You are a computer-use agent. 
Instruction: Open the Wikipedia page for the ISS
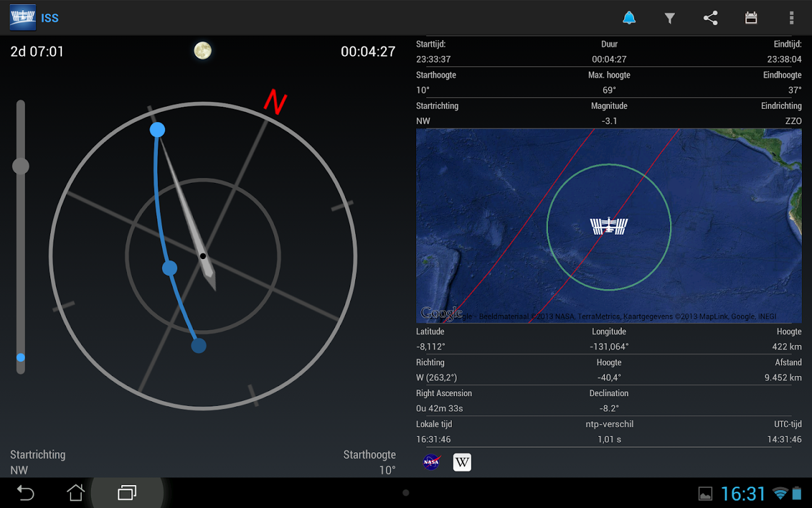click(x=461, y=462)
